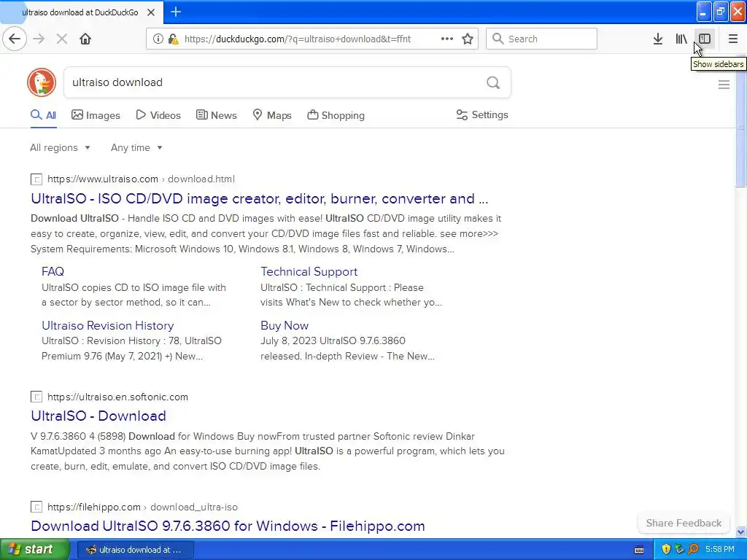Viewport: 747px width, 560px height.
Task: Open the Buy Now sitelink
Action: pyautogui.click(x=285, y=326)
